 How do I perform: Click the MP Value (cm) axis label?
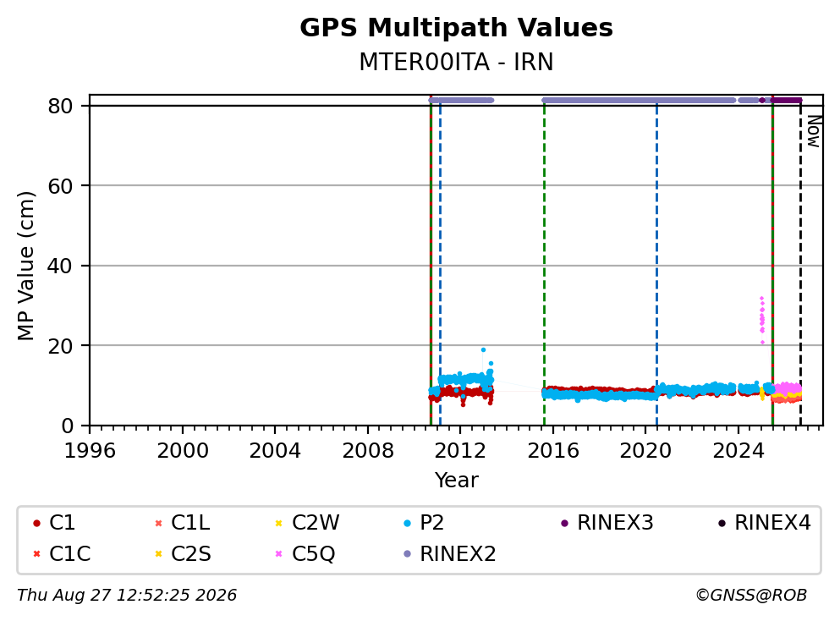[x=25, y=266]
